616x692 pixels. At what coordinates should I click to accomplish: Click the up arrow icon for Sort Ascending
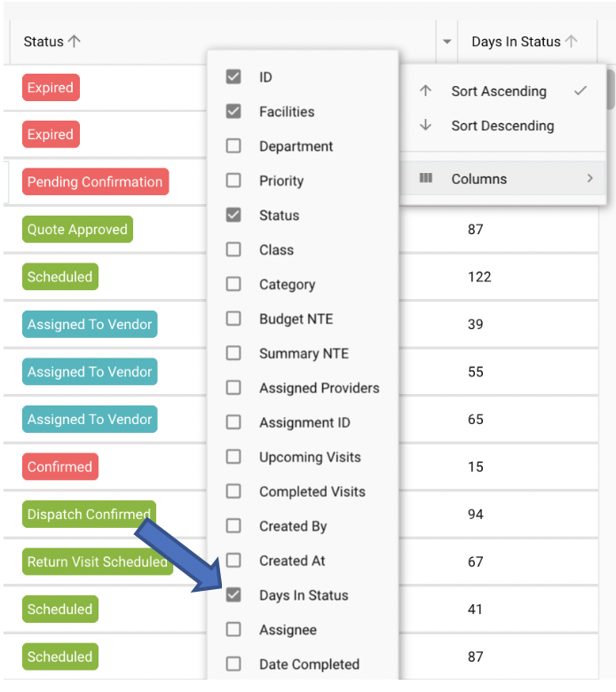[426, 91]
